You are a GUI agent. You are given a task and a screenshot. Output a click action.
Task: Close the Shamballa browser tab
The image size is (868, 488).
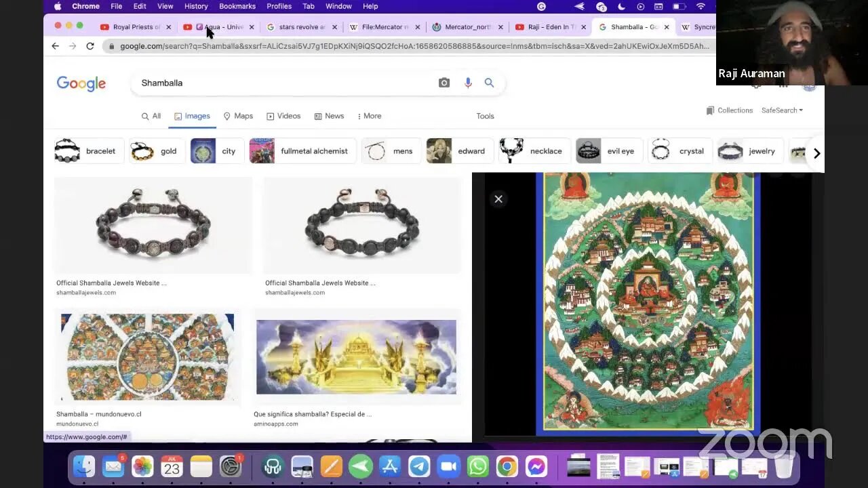[x=667, y=27]
